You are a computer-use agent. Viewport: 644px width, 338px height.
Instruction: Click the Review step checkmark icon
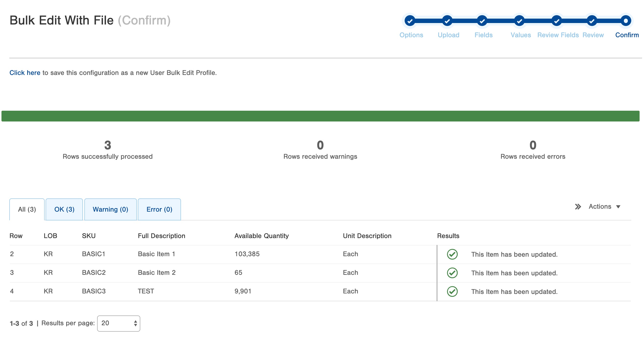[x=592, y=21]
